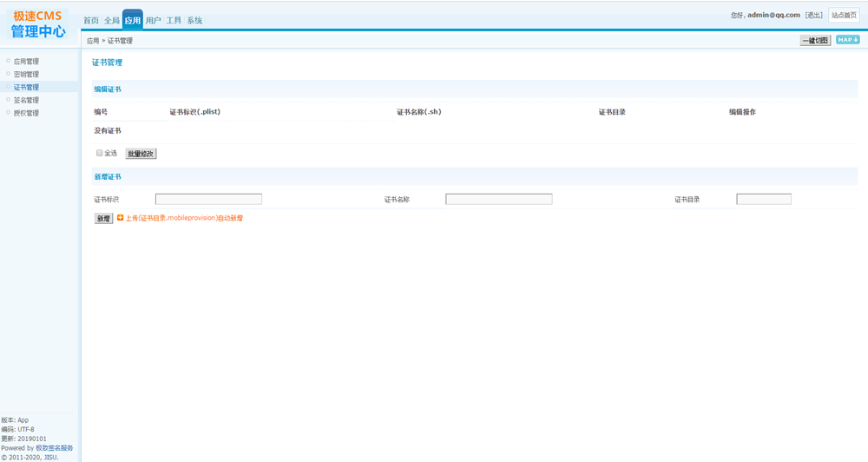Image resolution: width=868 pixels, height=462 pixels.
Task: Switch to the 首页 tab
Action: pos(91,21)
